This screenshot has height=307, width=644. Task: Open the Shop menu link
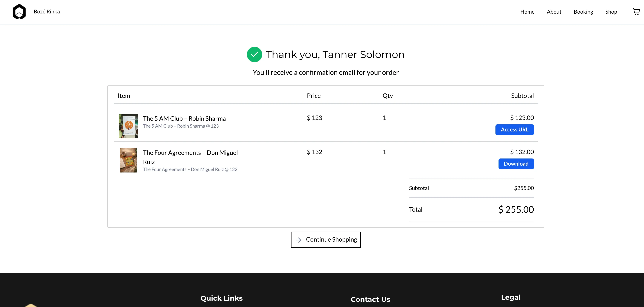[x=611, y=12]
